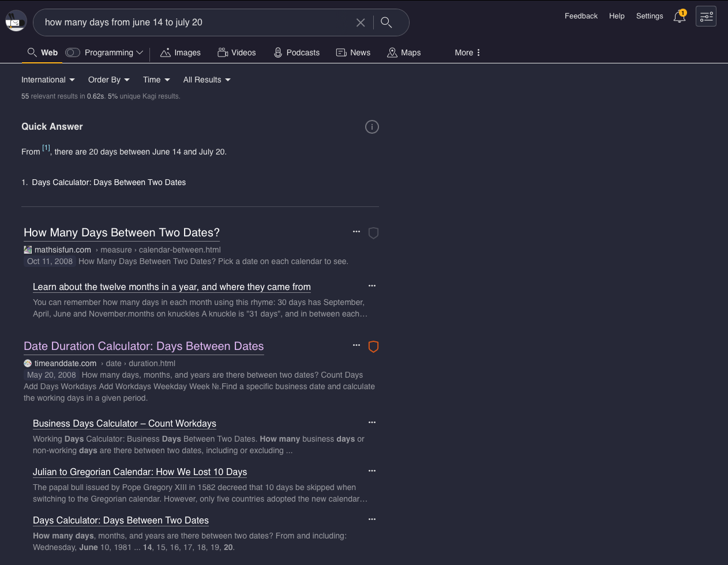
Task: Click Quick Answer info icon
Action: click(372, 127)
